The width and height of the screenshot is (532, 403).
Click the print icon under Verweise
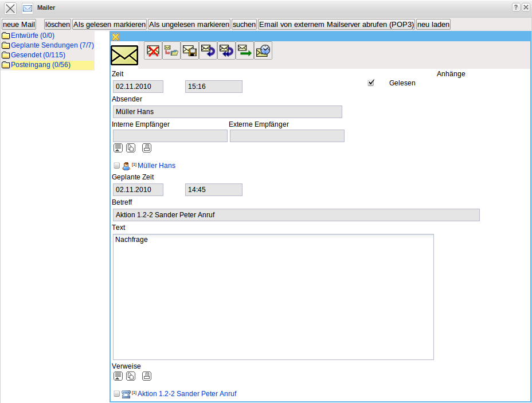(x=146, y=376)
